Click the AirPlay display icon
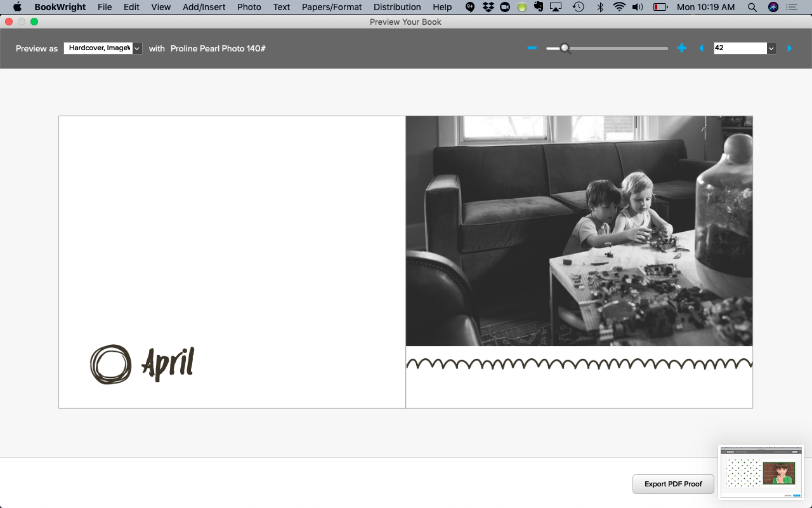This screenshot has height=508, width=812. pos(556,7)
